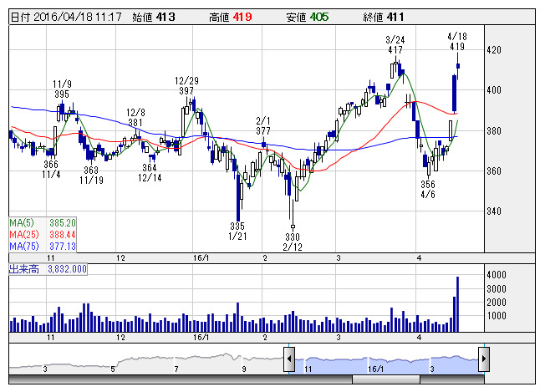Click the right range handle arrow in navigator
The width and height of the screenshot is (545, 392).
[483, 360]
